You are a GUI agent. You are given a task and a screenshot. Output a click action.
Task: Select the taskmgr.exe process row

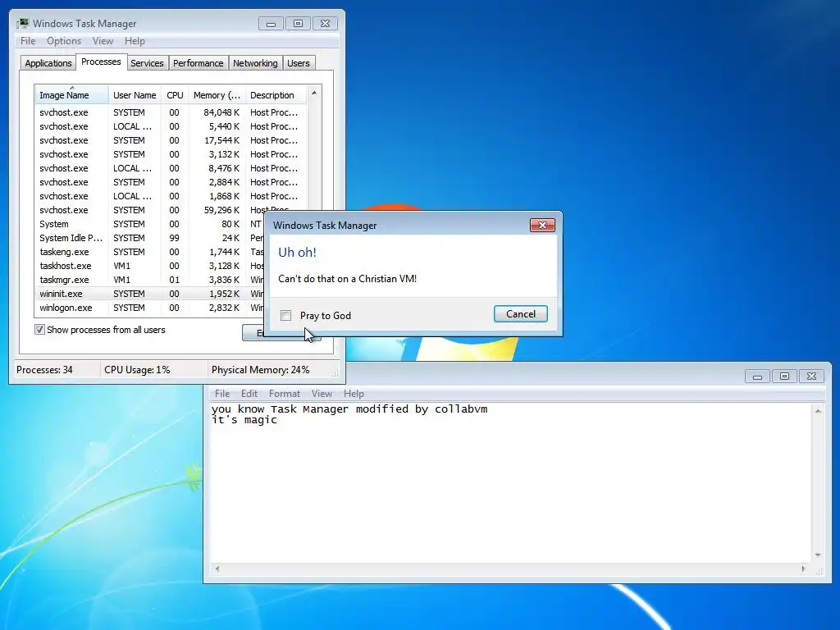point(150,280)
